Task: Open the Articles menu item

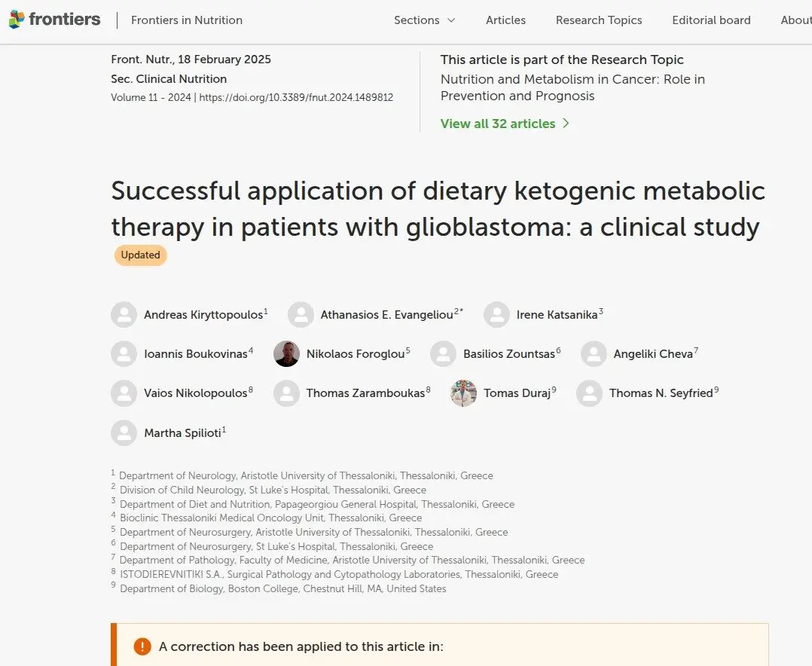Action: coord(505,20)
